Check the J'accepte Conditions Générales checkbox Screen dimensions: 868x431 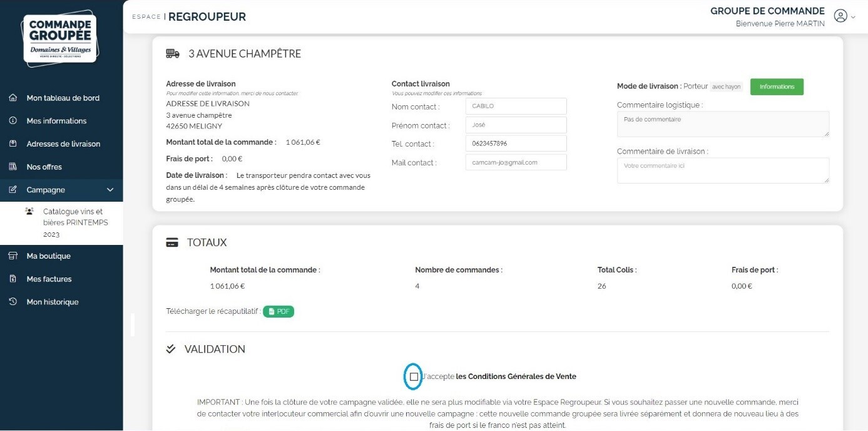pos(414,376)
